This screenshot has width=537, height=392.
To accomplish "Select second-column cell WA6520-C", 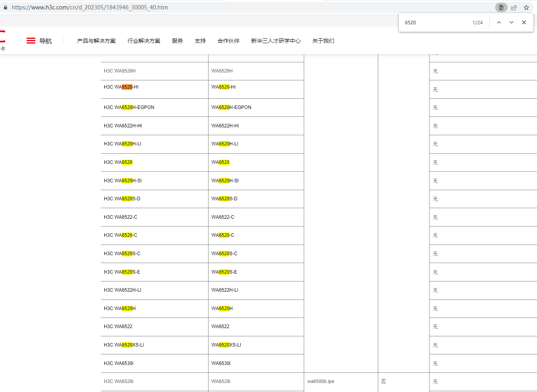I will click(x=223, y=235).
